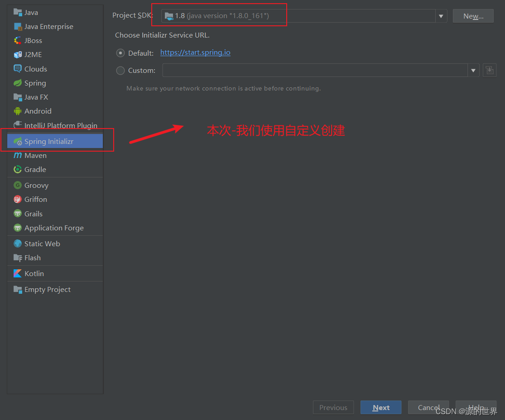Screen dimensions: 505x420
Task: Click the Android robot icon
Action: point(18,111)
